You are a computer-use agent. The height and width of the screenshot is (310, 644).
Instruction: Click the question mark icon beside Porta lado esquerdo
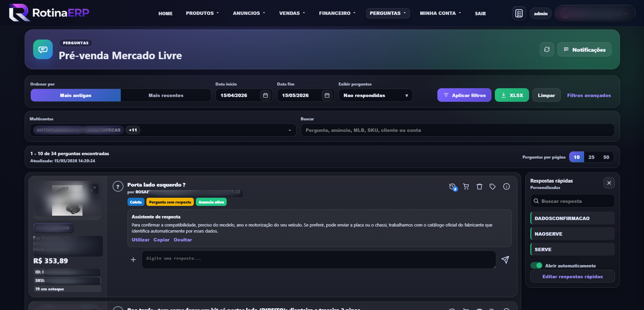pos(118,186)
